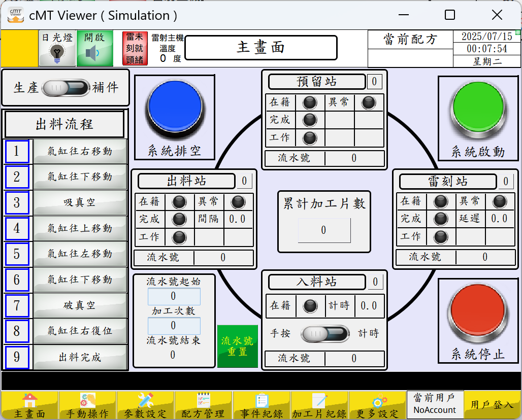
Task: Toggle the 手按/計時 switch in 入料站
Action: pyautogui.click(x=325, y=334)
